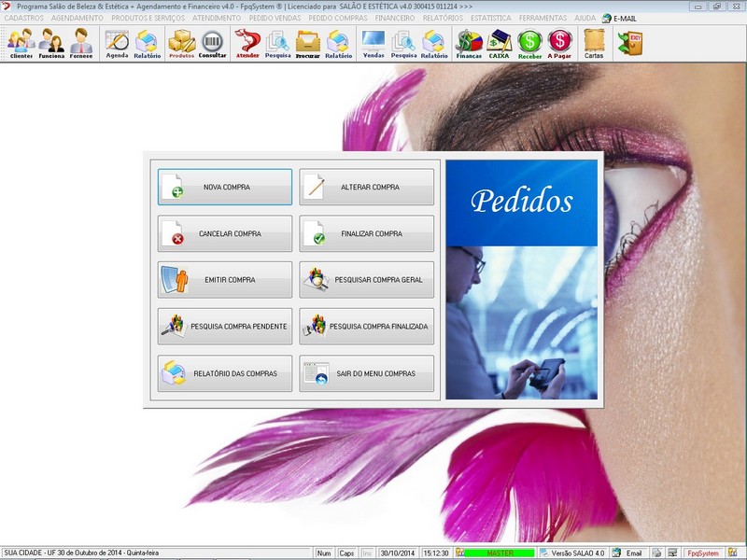Viewport: 747px width, 560px height.
Task: Click the SUA CIDADE - UF status text
Action: pos(81,553)
